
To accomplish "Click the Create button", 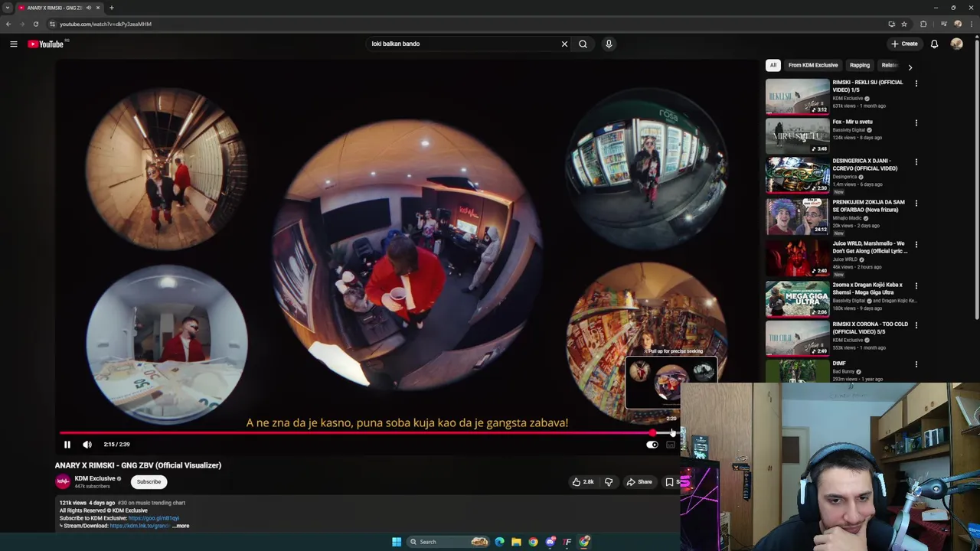I will (904, 44).
